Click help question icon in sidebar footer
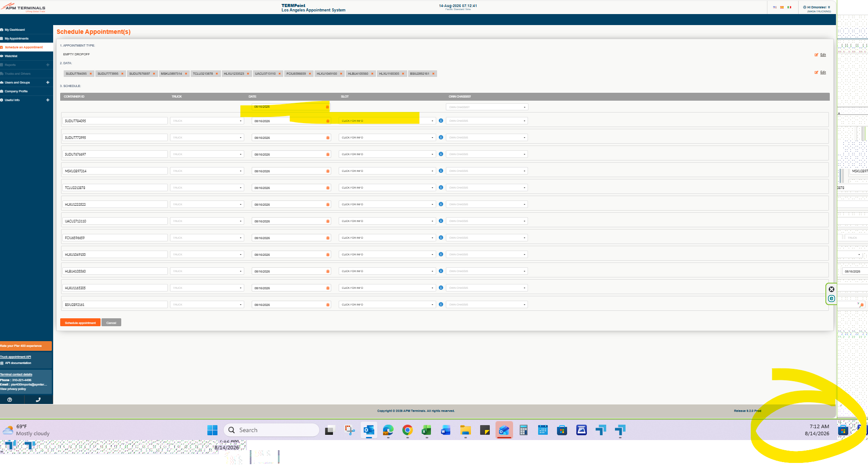 tap(10, 400)
